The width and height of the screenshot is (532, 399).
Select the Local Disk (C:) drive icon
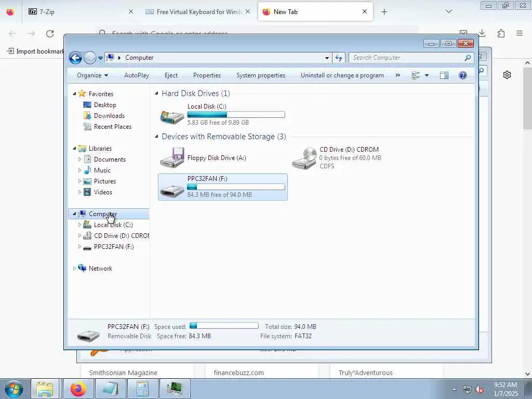(x=172, y=117)
